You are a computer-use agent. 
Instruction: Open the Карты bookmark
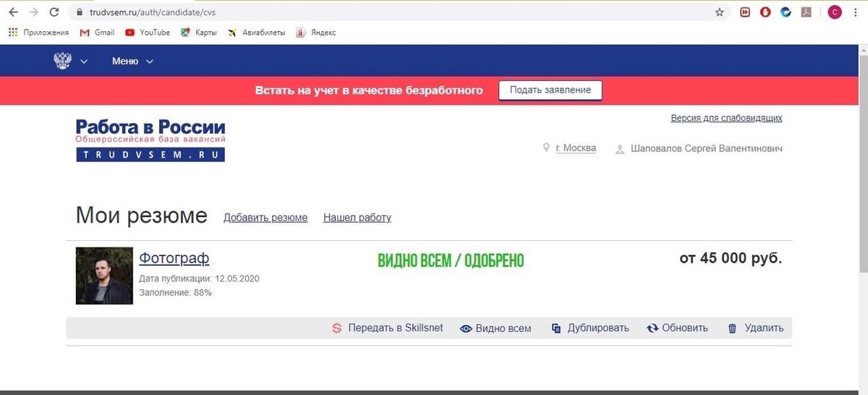click(199, 33)
